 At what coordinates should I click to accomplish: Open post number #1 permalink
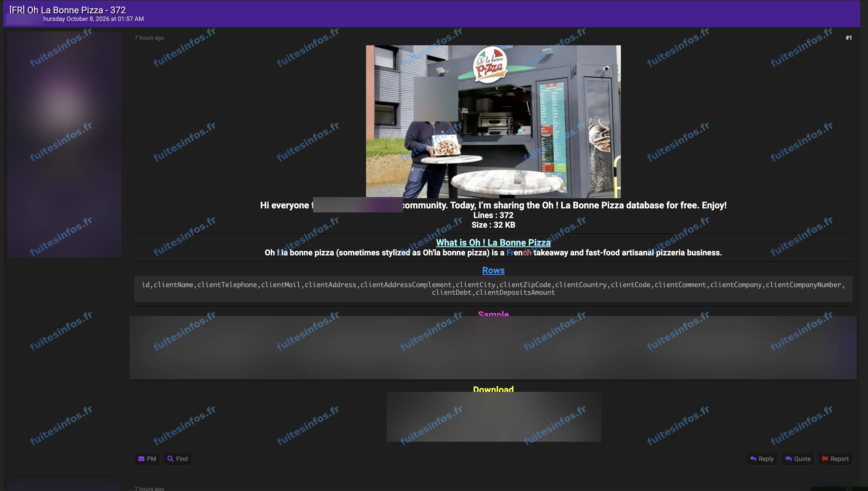pos(848,38)
